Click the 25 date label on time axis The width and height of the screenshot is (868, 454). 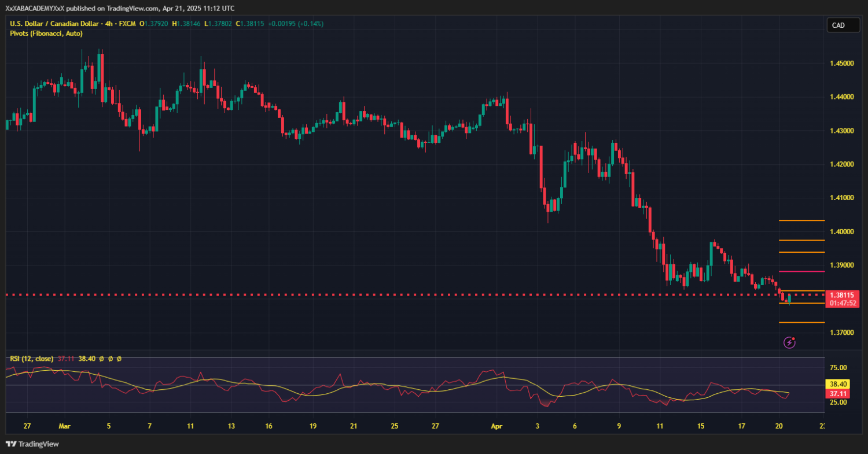[394, 426]
